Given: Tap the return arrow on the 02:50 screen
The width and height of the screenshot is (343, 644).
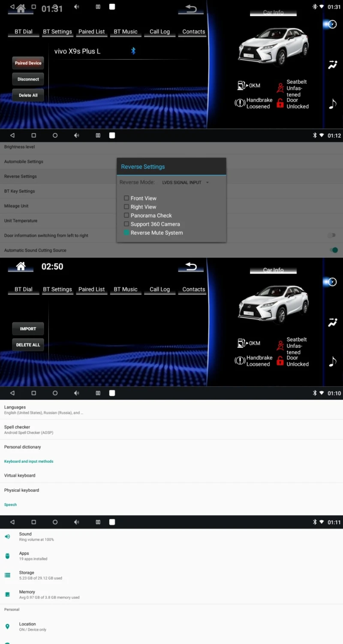Looking at the screenshot, I should 191,267.
